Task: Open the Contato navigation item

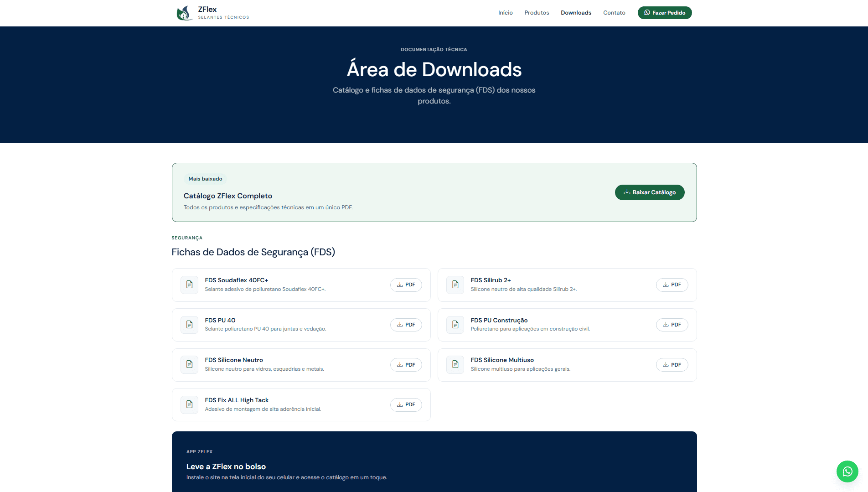Action: [614, 13]
